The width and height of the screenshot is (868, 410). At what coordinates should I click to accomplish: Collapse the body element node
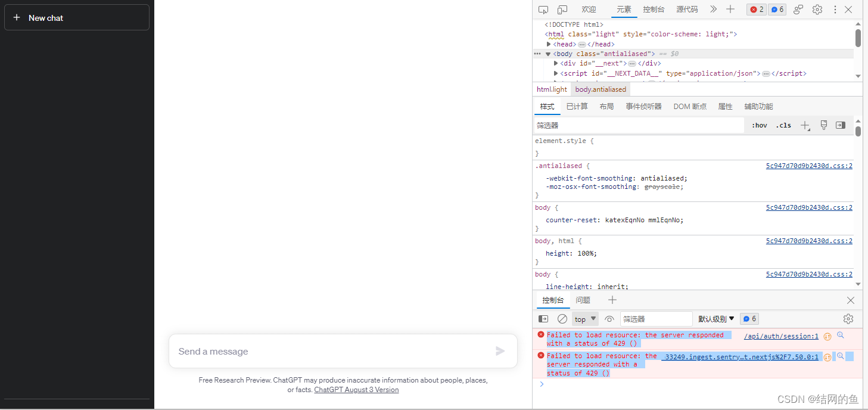[548, 54]
